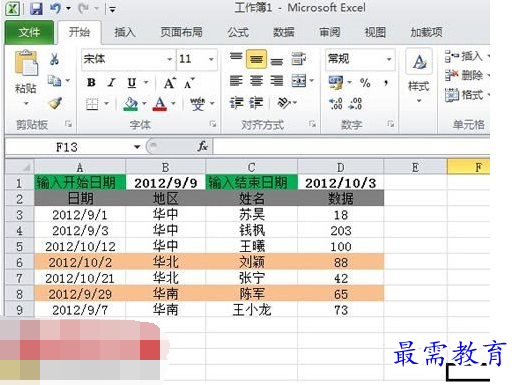Click the Paste clipboard icon
This screenshot has width=515, height=385.
(26, 62)
